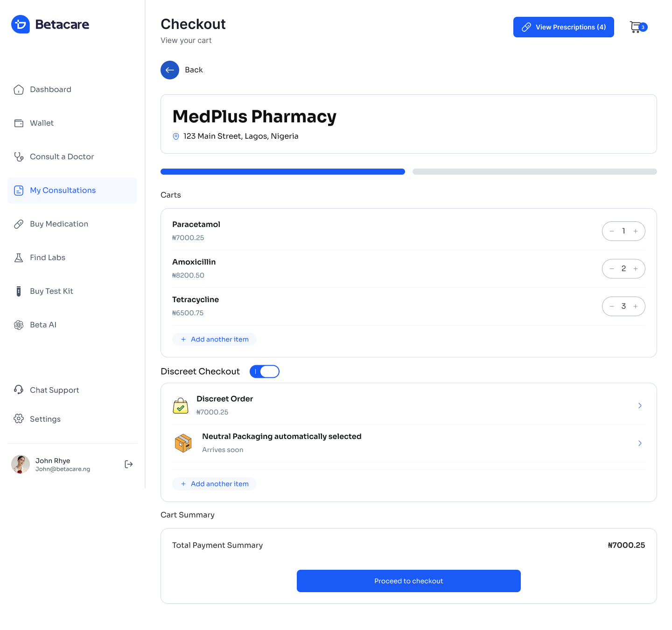Click the Settings gear icon

(19, 418)
